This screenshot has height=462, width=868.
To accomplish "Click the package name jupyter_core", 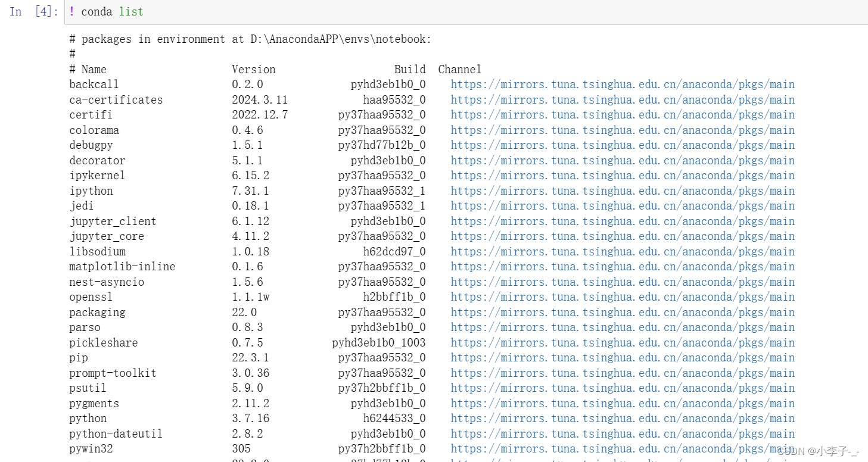I will (107, 236).
